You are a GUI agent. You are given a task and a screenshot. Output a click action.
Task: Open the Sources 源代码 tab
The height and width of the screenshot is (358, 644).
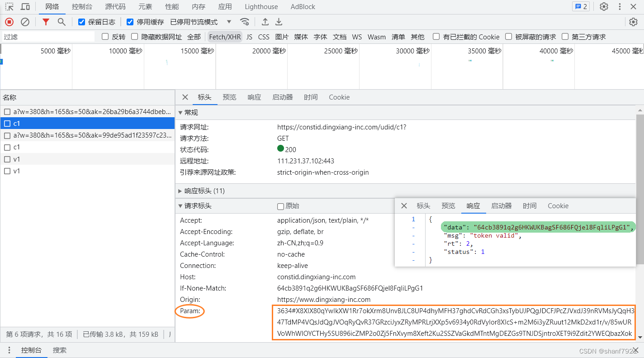[115, 7]
